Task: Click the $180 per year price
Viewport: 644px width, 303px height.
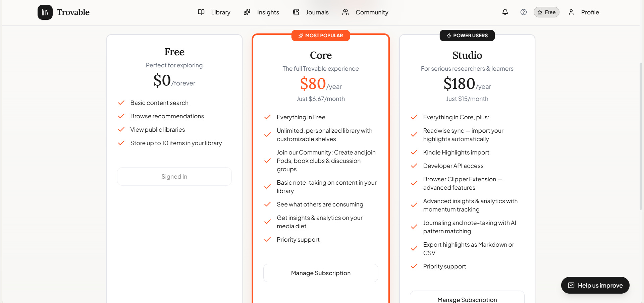Action: 467,83
